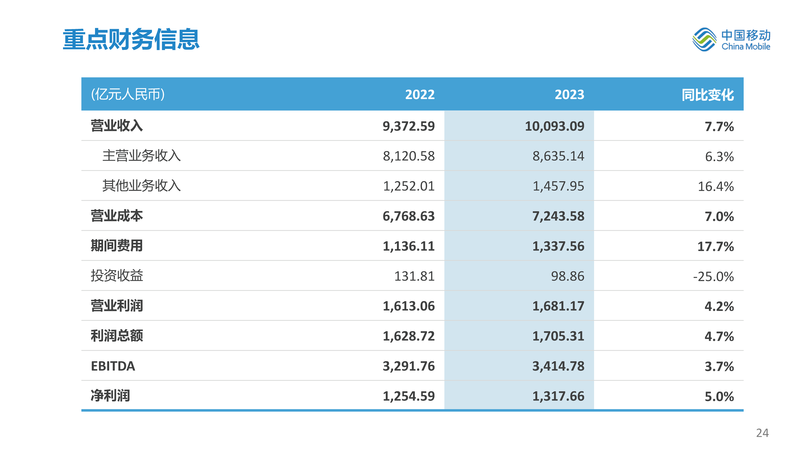Select the 10,093.09 value cell
Image resolution: width=800 pixels, height=450 pixels.
click(553, 126)
